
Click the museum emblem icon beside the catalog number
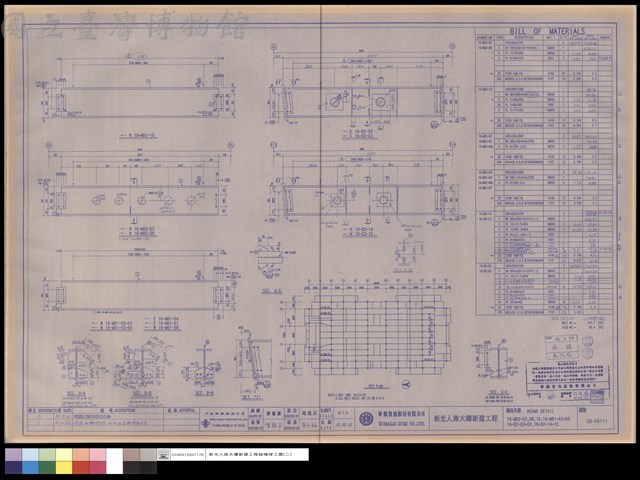pos(163,454)
